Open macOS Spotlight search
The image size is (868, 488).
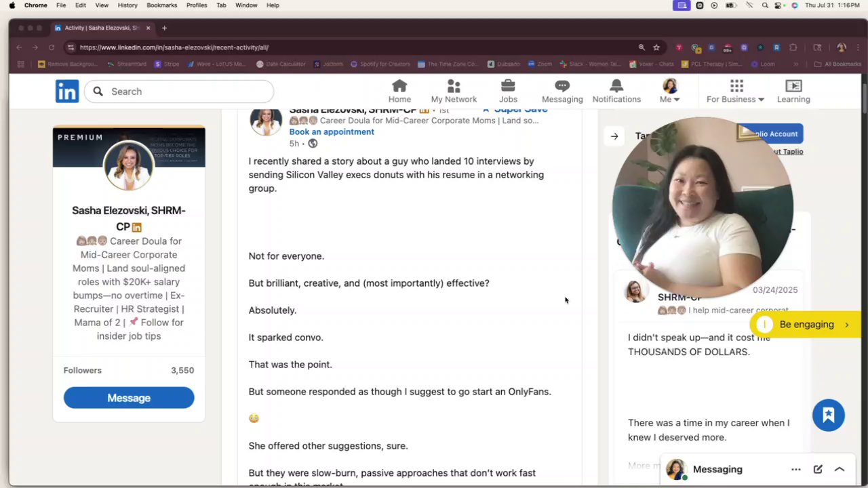click(765, 5)
